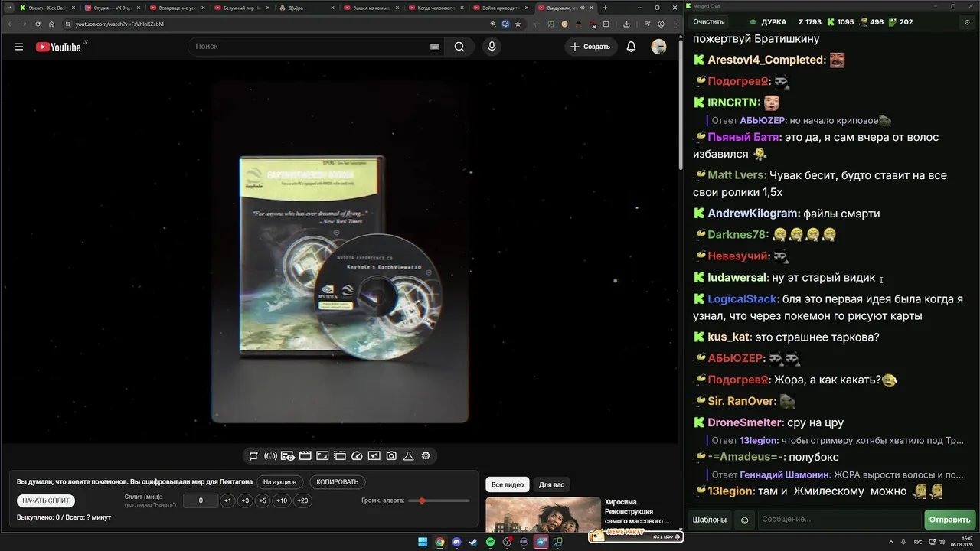This screenshot has width=980, height=551.
Task: Take a video screenshot with camera icon
Action: tap(391, 456)
